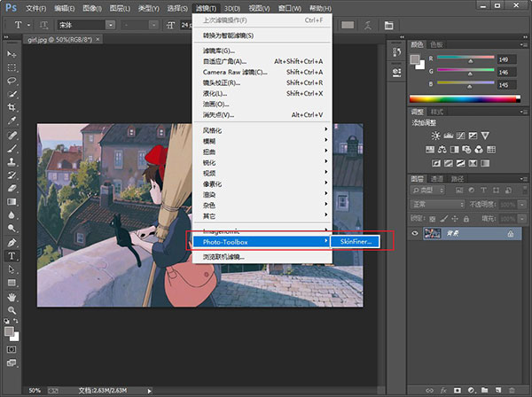Toggle lock all in Layers panel
The image size is (532, 397).
[466, 219]
